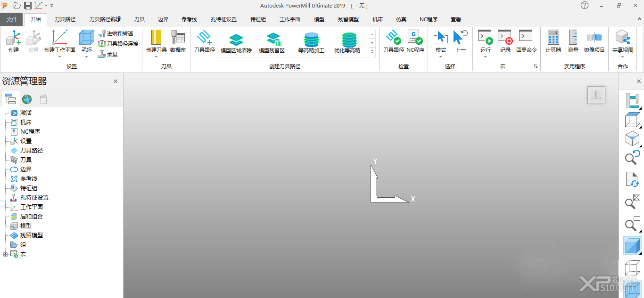Open the recycle bin tab in explorer

pyautogui.click(x=43, y=99)
